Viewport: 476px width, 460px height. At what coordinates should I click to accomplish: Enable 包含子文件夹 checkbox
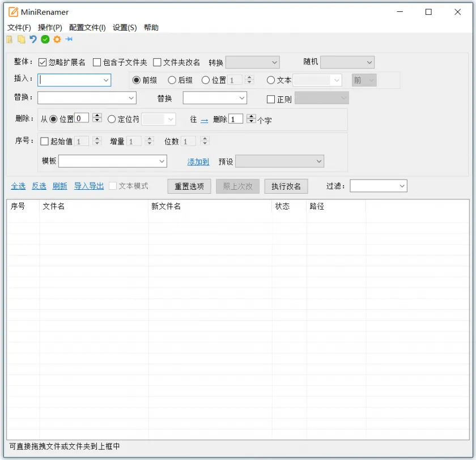pos(97,62)
